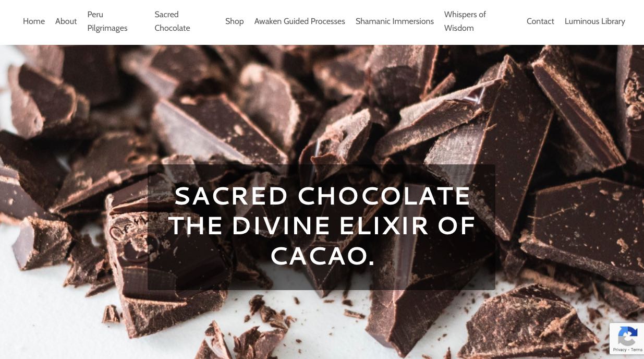
Task: Click the word SACRED in hero heading
Action: click(x=232, y=196)
